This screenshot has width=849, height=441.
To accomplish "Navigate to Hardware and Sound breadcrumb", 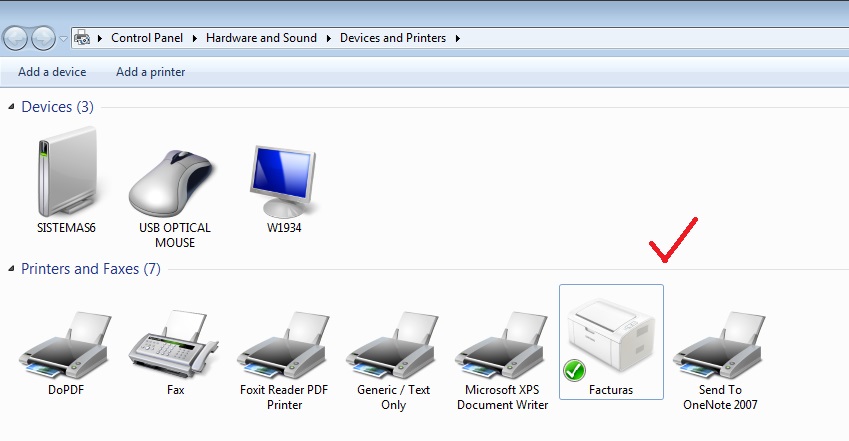I will tap(261, 38).
